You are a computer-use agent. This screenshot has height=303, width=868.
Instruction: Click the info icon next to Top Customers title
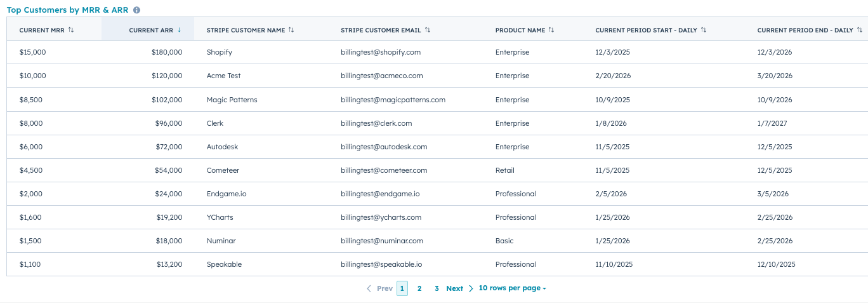137,10
